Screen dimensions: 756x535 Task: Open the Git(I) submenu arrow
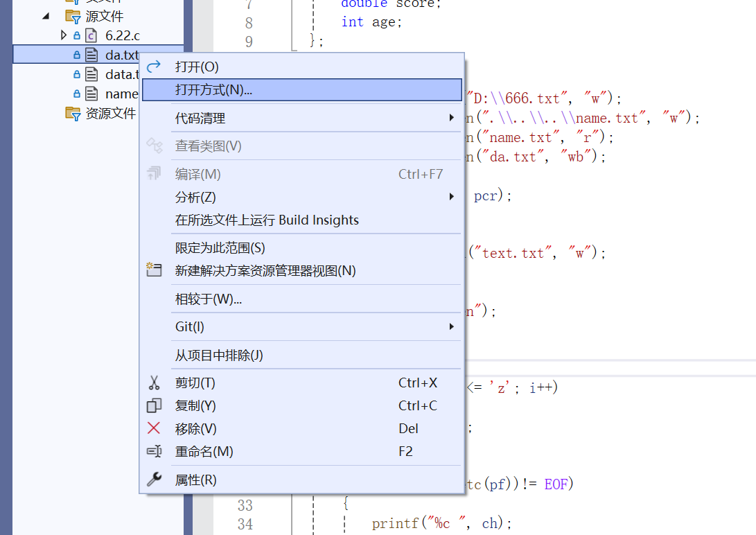[x=452, y=326]
